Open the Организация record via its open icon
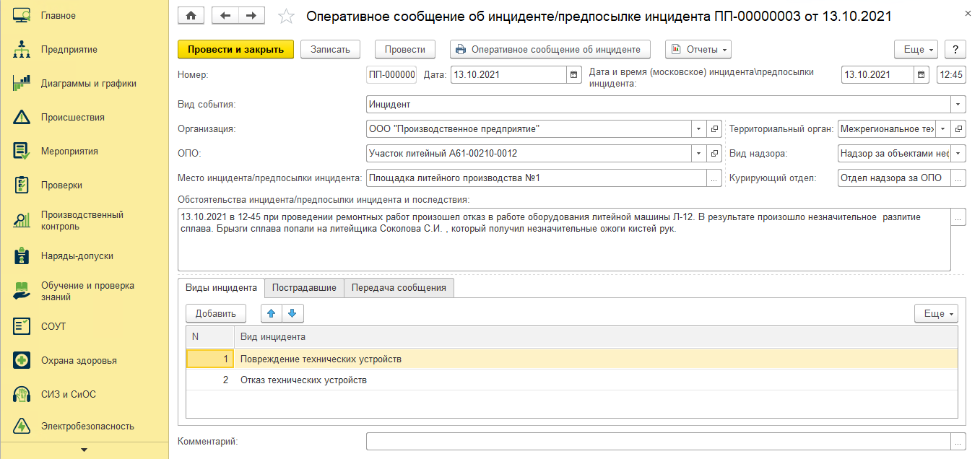 click(715, 128)
